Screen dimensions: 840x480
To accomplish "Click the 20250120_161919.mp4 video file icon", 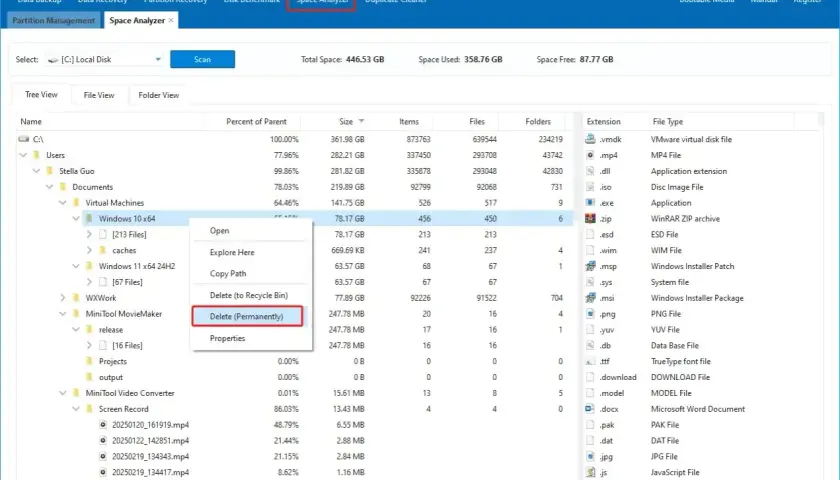I will point(103,424).
